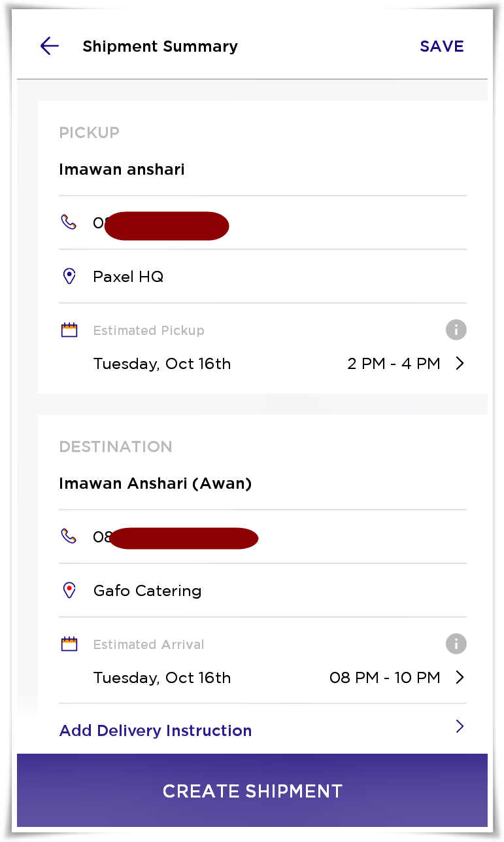Click the Estimated Arrival calendar icon

tap(69, 644)
